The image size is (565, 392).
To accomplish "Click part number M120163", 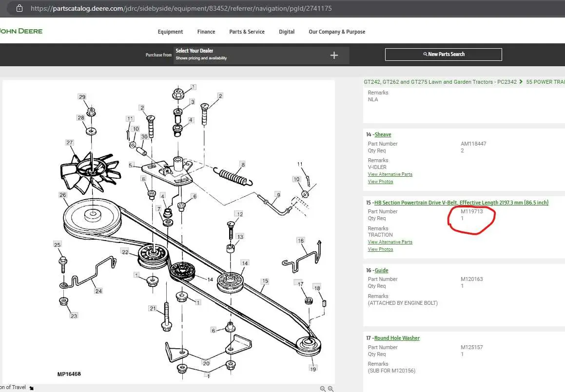I will [x=471, y=279].
